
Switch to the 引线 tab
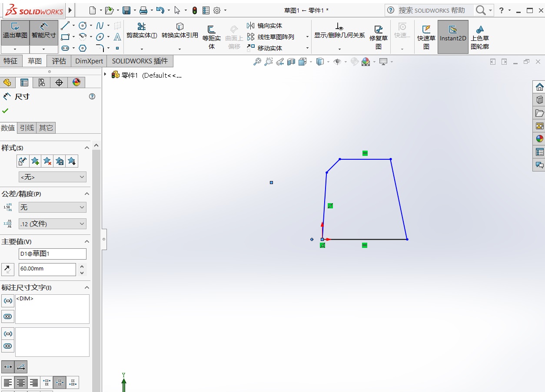point(27,128)
